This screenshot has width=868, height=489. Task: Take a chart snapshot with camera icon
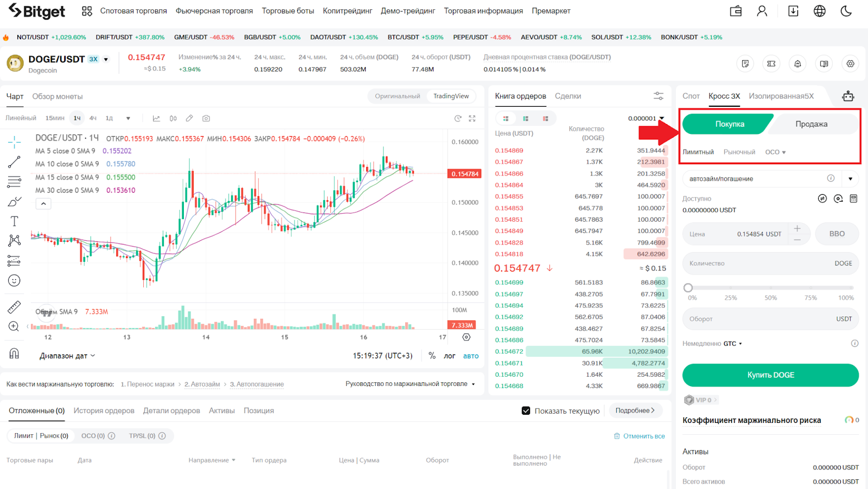tap(206, 118)
